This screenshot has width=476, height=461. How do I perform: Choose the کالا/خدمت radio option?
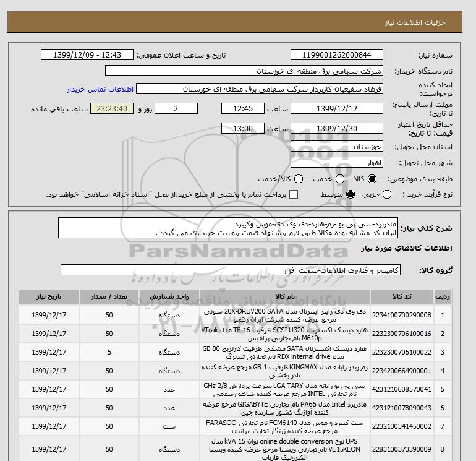pyautogui.click(x=299, y=179)
